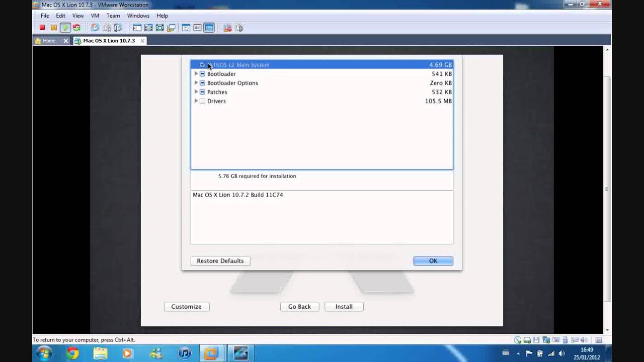Click the summary view toolbar icon
Image resolution: width=644 pixels, height=362 pixels.
[186, 28]
